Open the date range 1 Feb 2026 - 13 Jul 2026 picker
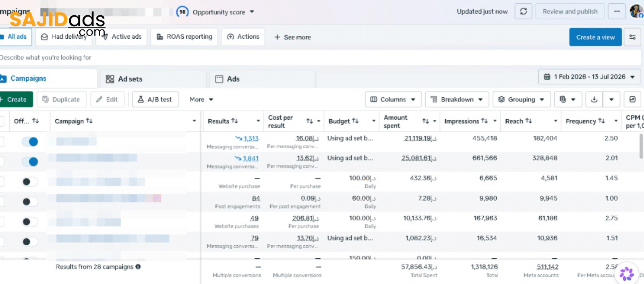This screenshot has width=644, height=284. click(x=589, y=77)
